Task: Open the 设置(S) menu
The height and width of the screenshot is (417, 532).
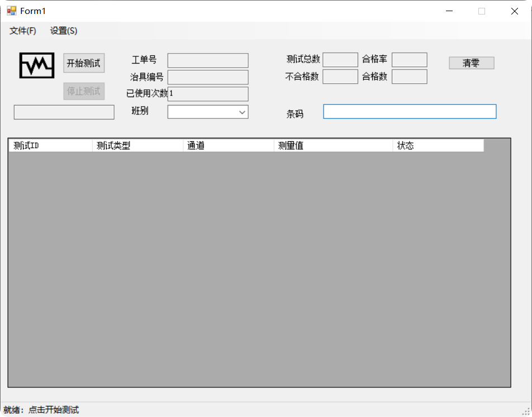Action: coord(63,31)
